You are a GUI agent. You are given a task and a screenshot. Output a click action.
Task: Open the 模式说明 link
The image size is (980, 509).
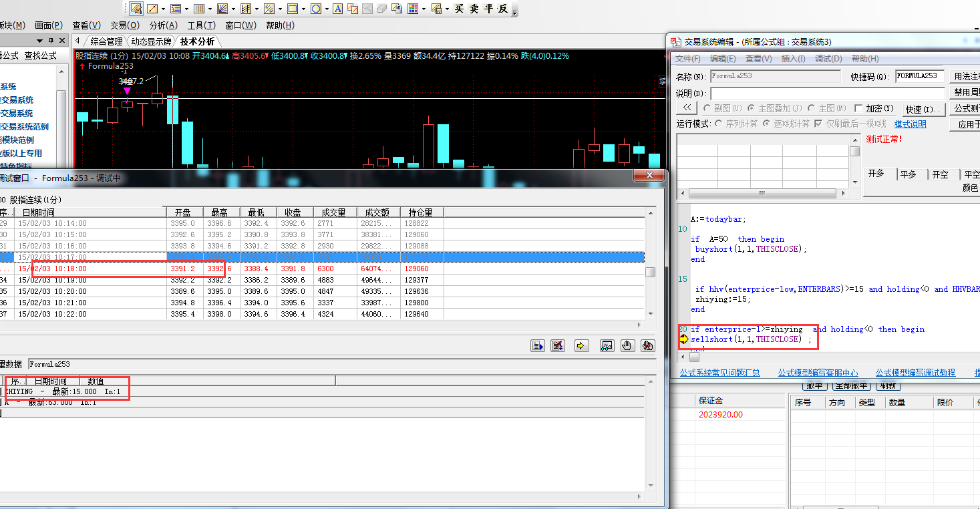pyautogui.click(x=910, y=124)
